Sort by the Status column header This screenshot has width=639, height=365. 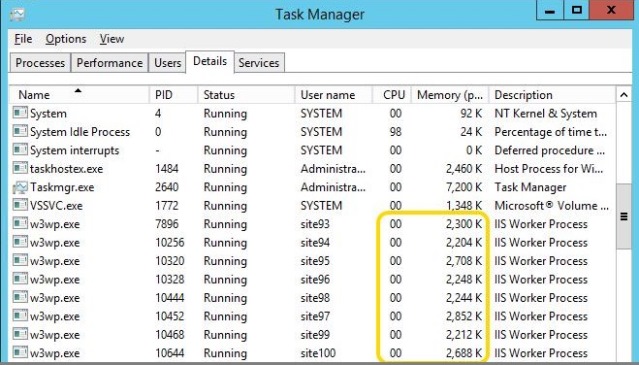[x=246, y=95]
